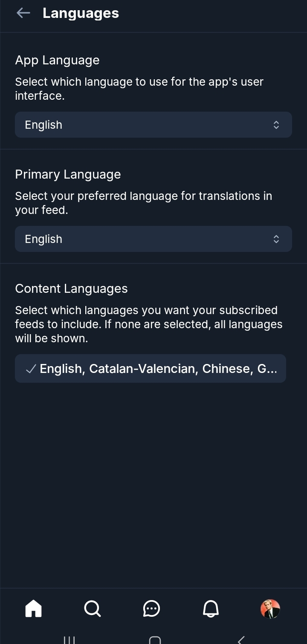Image resolution: width=307 pixels, height=644 pixels.
Task: Click the Content Languages heading
Action: coord(71,289)
